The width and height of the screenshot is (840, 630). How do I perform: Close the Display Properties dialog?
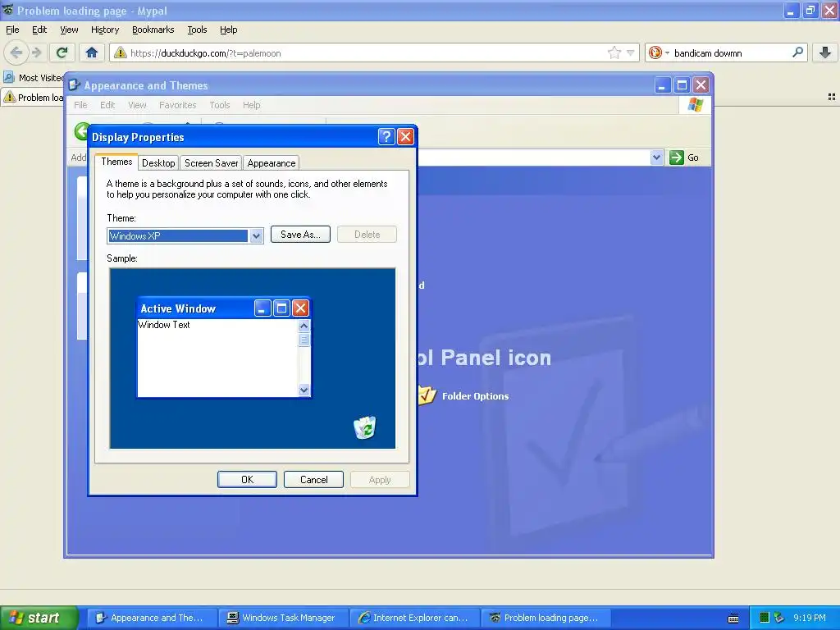pyautogui.click(x=405, y=137)
